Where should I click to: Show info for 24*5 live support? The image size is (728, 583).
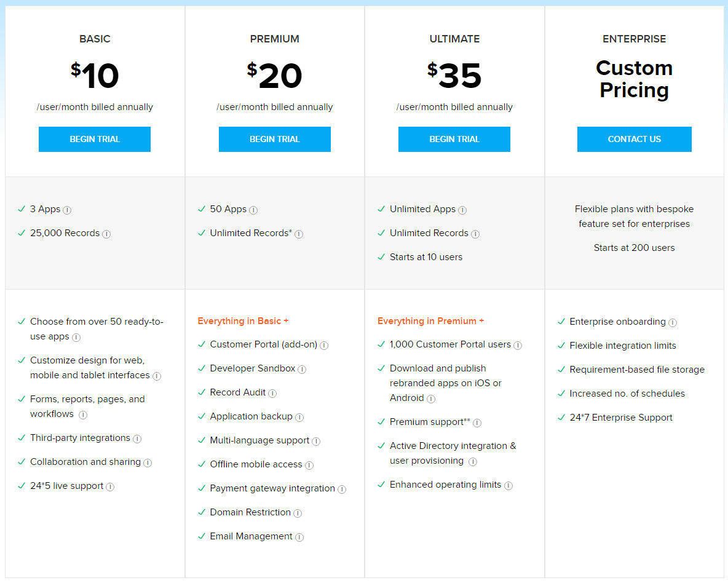coord(110,487)
